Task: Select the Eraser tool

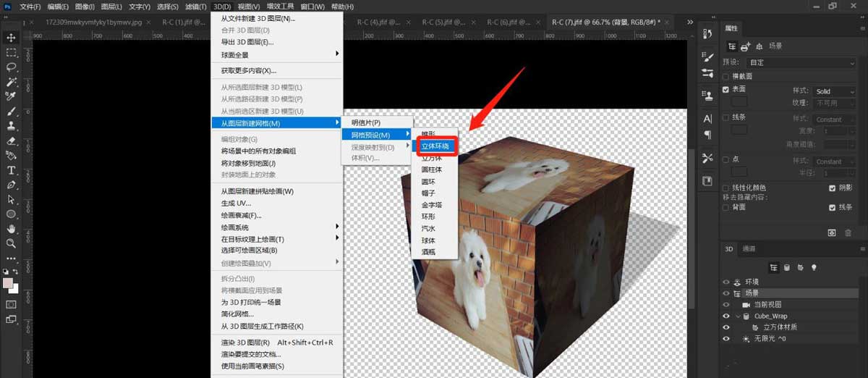Action: click(12, 141)
